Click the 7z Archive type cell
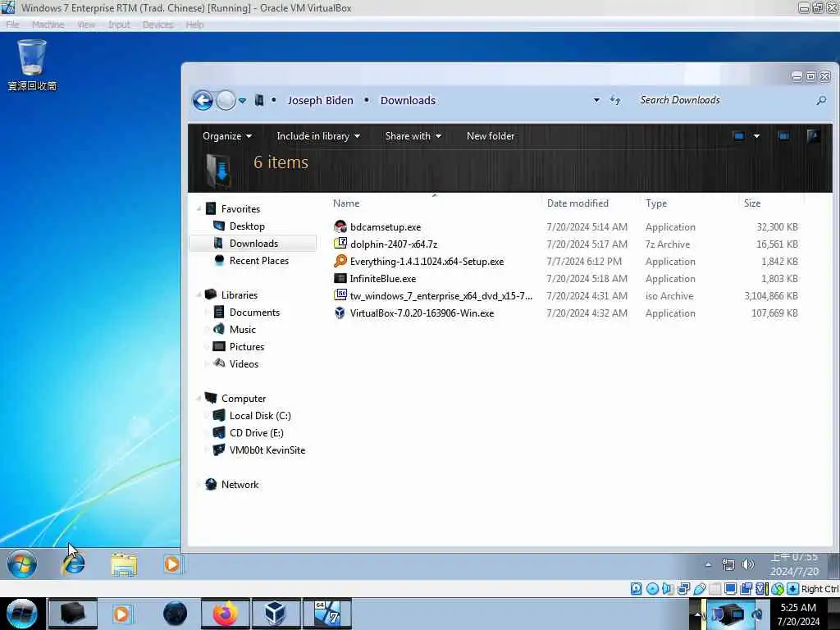Viewport: 840px width, 630px height. [668, 244]
